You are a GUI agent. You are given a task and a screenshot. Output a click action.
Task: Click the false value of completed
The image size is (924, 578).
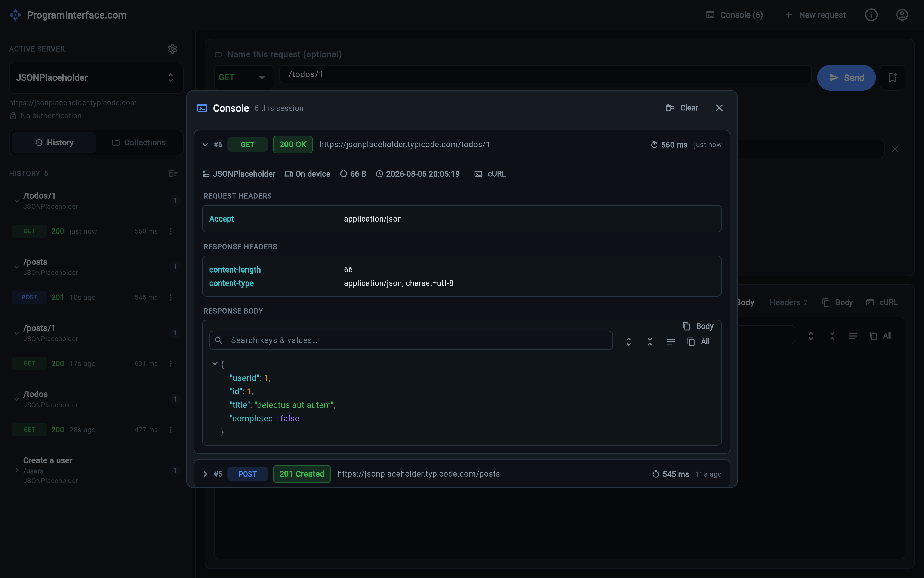coord(290,419)
